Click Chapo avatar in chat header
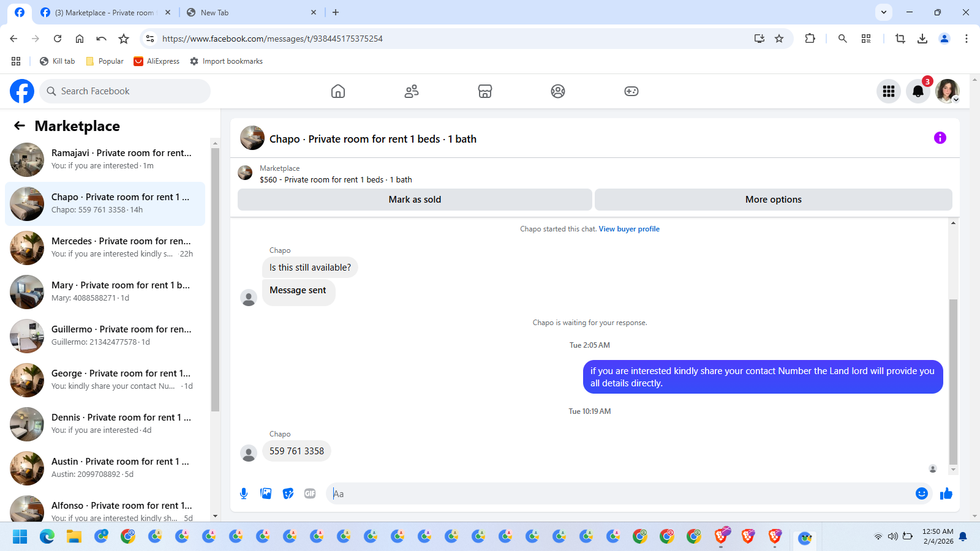 252,138
